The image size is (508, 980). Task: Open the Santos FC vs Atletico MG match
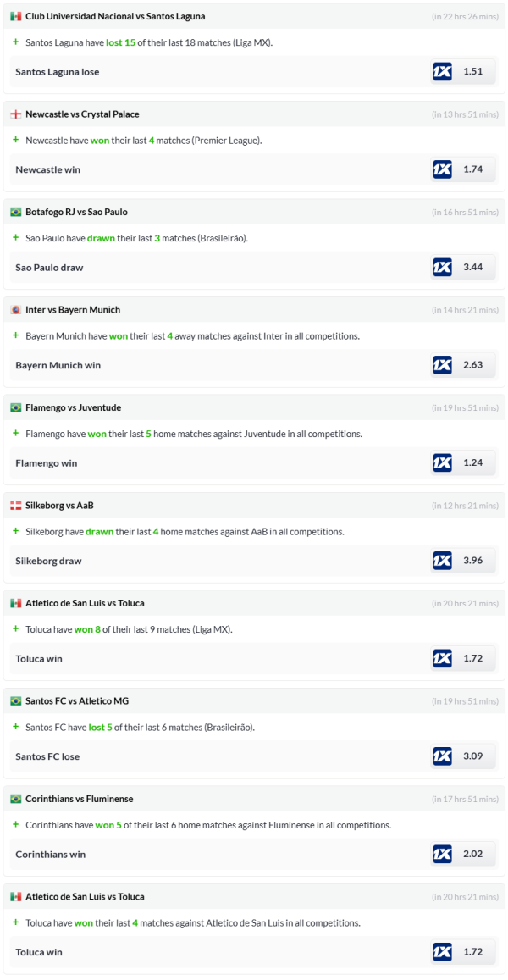click(x=77, y=701)
